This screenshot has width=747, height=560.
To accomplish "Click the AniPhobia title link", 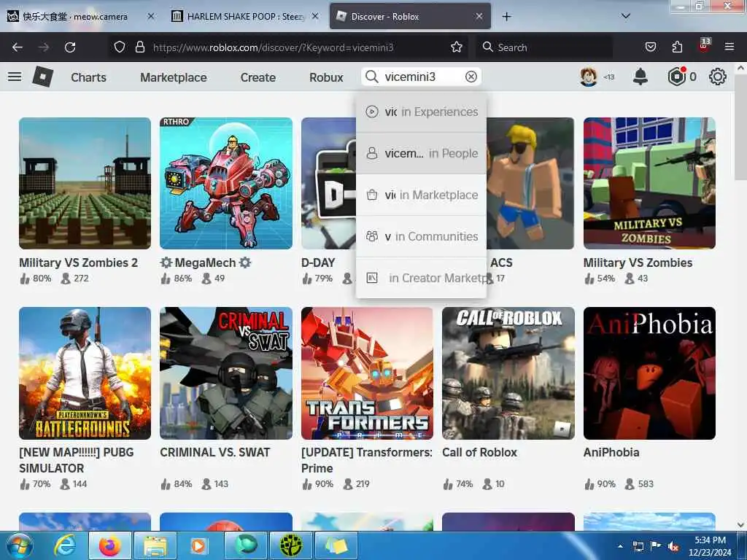I will click(611, 452).
